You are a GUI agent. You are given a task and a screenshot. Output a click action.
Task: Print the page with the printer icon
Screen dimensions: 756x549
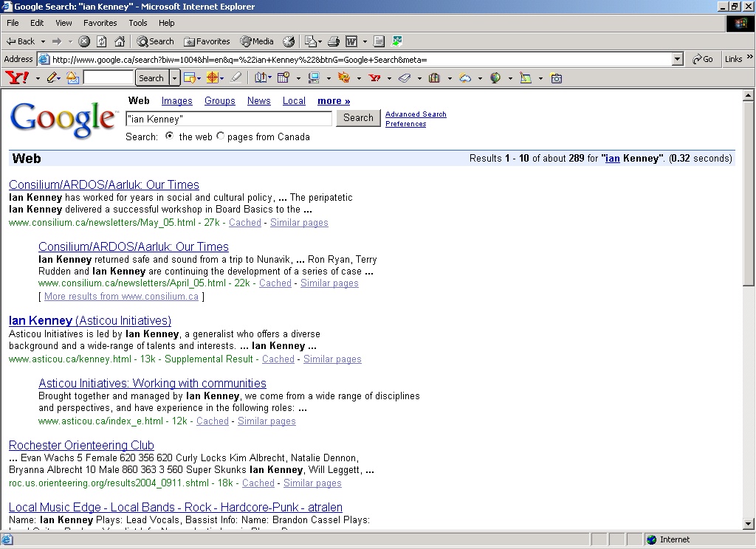point(334,41)
